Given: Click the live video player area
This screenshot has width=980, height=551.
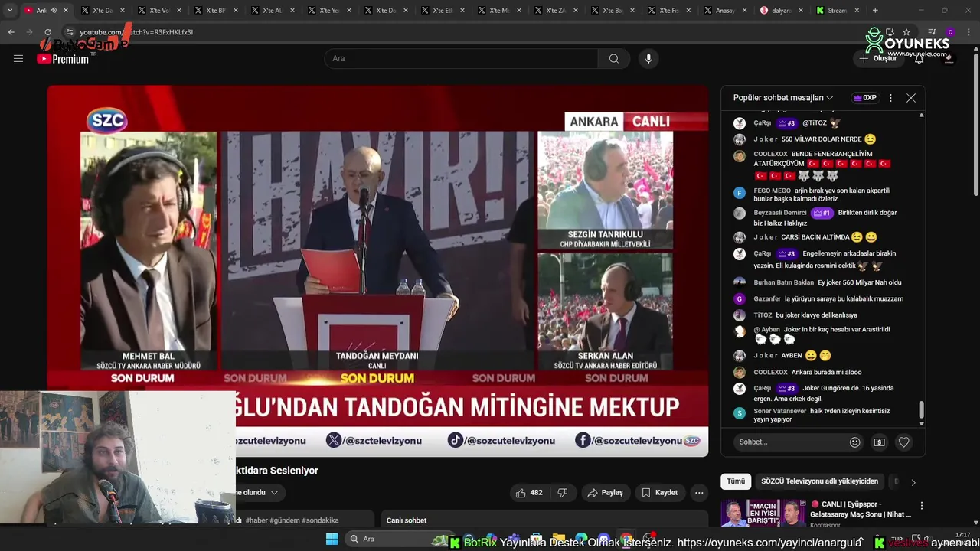Looking at the screenshot, I should [377, 271].
